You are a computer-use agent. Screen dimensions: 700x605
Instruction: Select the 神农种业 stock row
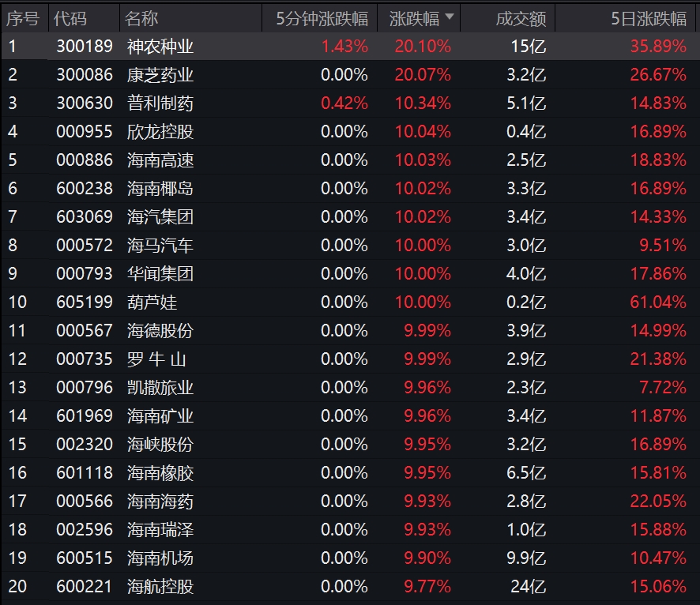tap(350, 46)
